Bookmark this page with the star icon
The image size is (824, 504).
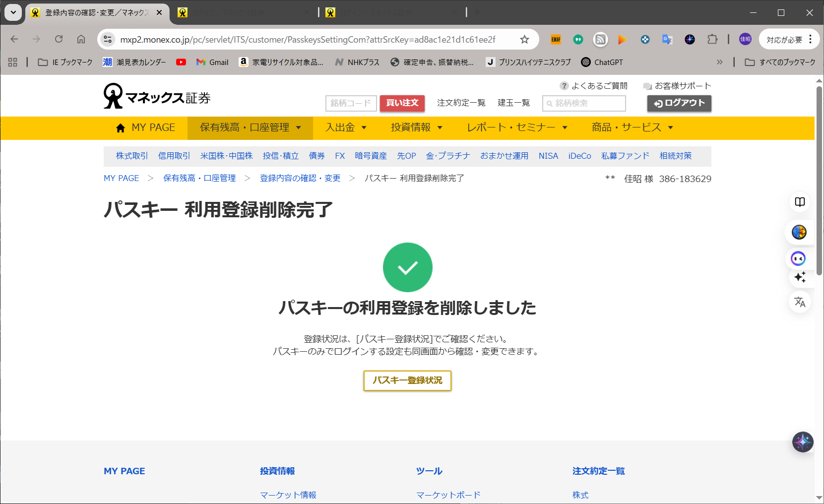524,40
